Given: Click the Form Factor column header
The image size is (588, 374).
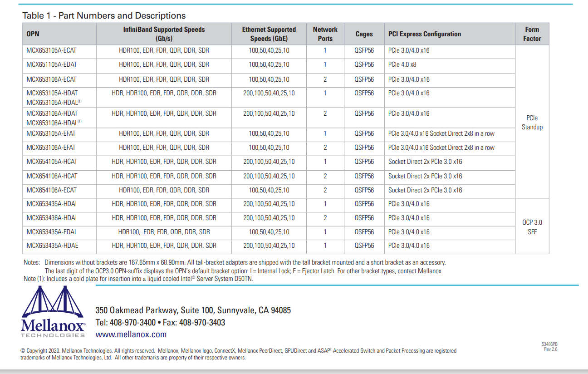Looking at the screenshot, I should pos(532,34).
